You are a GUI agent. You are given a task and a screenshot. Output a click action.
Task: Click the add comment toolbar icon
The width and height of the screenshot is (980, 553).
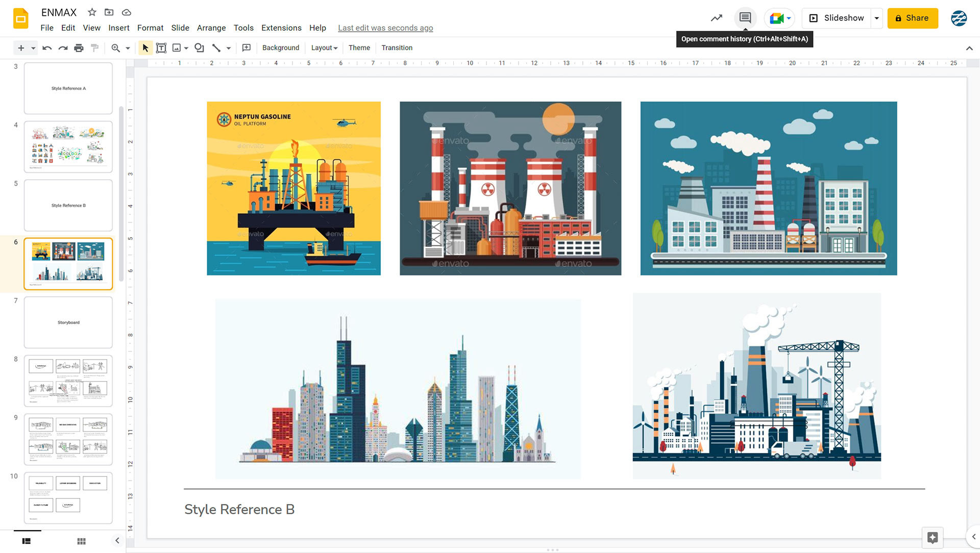[x=246, y=48]
